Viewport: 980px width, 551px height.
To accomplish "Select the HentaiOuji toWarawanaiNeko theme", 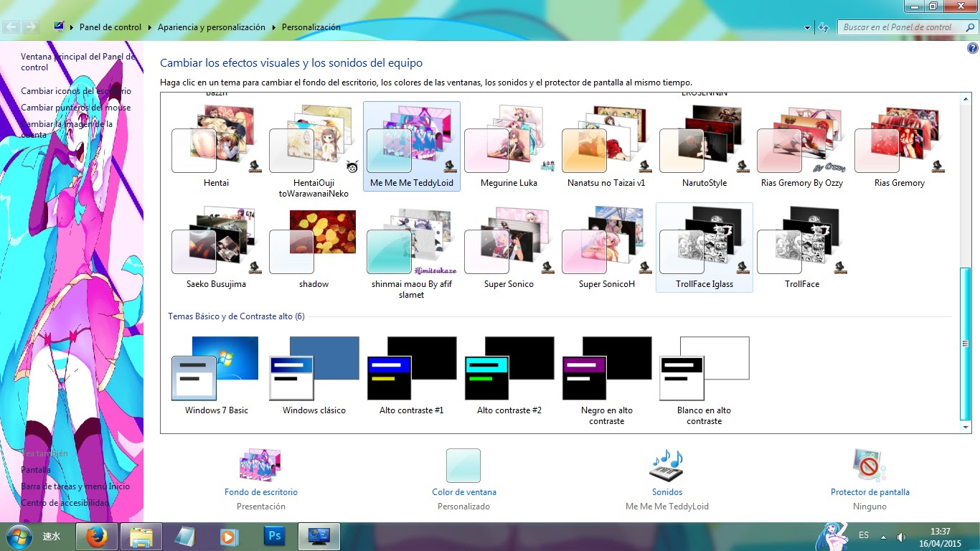I will click(x=314, y=151).
